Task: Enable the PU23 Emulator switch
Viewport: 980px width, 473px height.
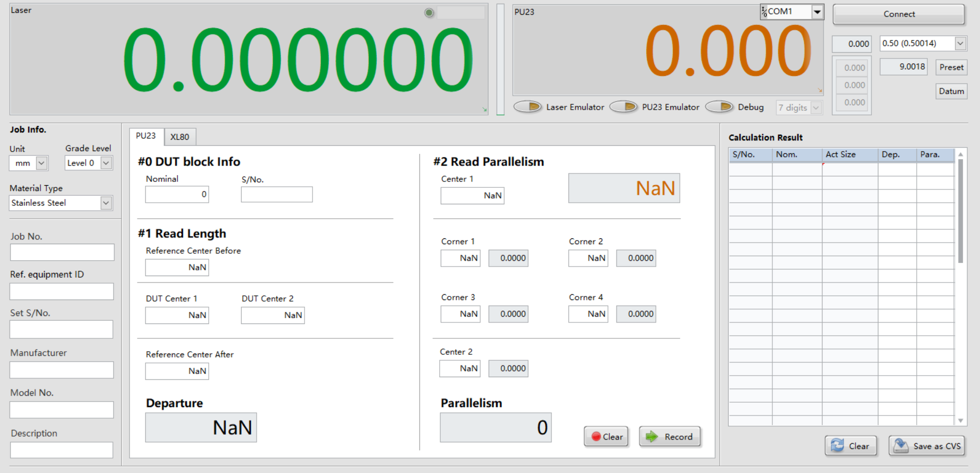Action: pos(623,107)
